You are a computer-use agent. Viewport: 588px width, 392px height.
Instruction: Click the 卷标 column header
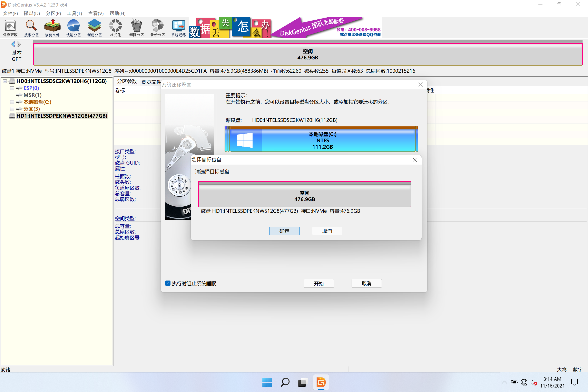(x=120, y=90)
